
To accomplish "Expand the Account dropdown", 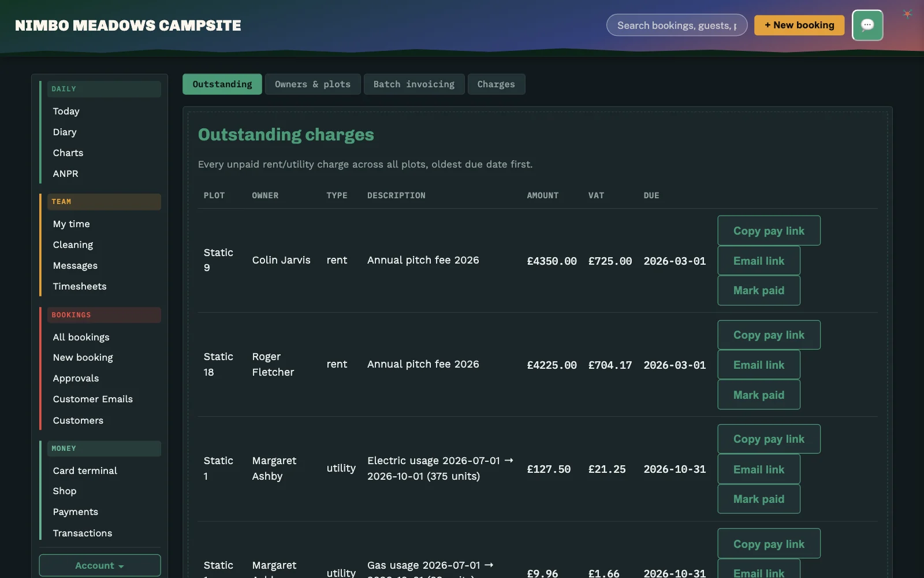I will pyautogui.click(x=100, y=565).
